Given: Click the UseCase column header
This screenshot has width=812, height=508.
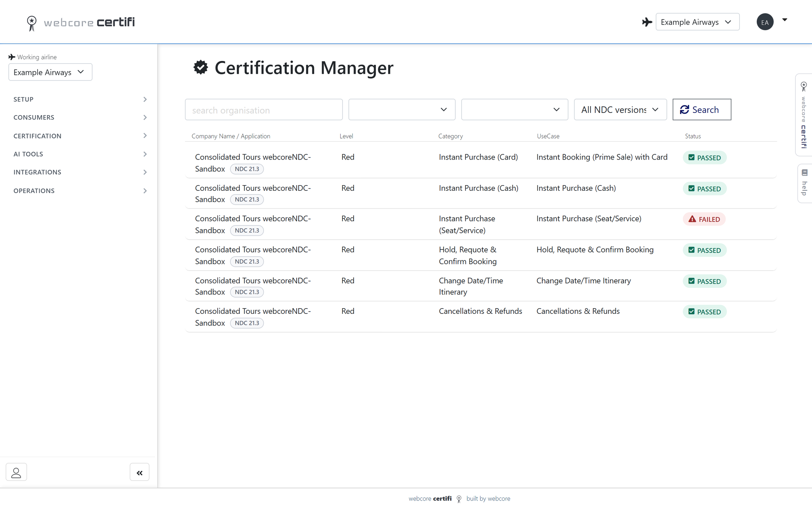Looking at the screenshot, I should (x=548, y=136).
